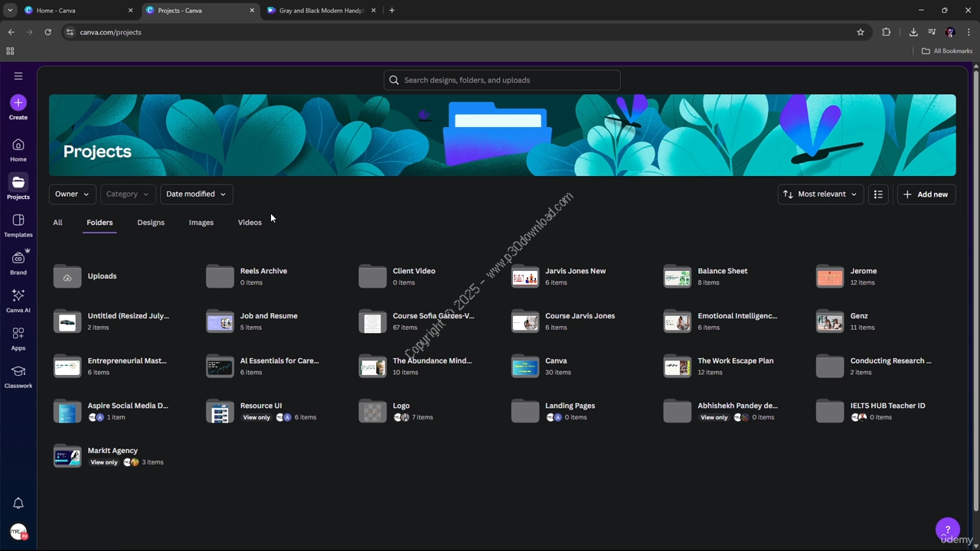This screenshot has width=980, height=551.
Task: Open Brand in the sidebar
Action: (18, 262)
